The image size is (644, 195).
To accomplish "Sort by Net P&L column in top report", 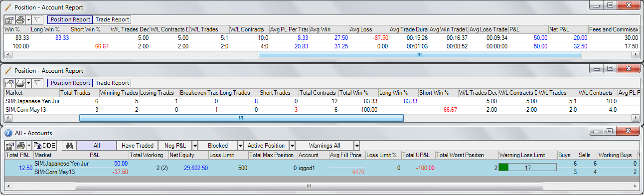I will (568, 29).
